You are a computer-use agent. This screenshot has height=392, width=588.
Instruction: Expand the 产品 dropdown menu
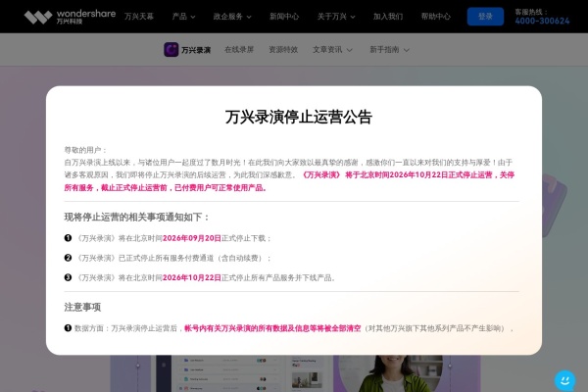183,17
